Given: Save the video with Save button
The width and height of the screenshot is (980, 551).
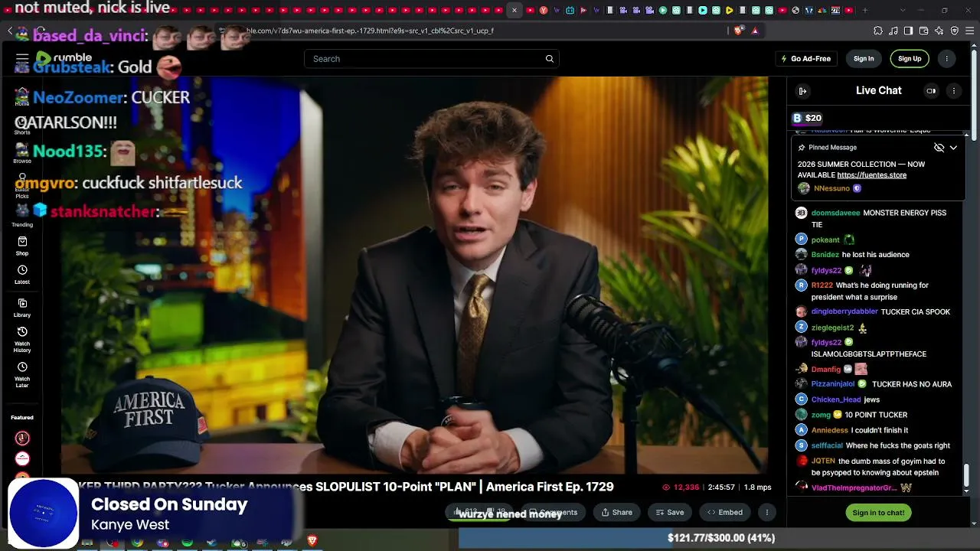Looking at the screenshot, I should click(669, 513).
